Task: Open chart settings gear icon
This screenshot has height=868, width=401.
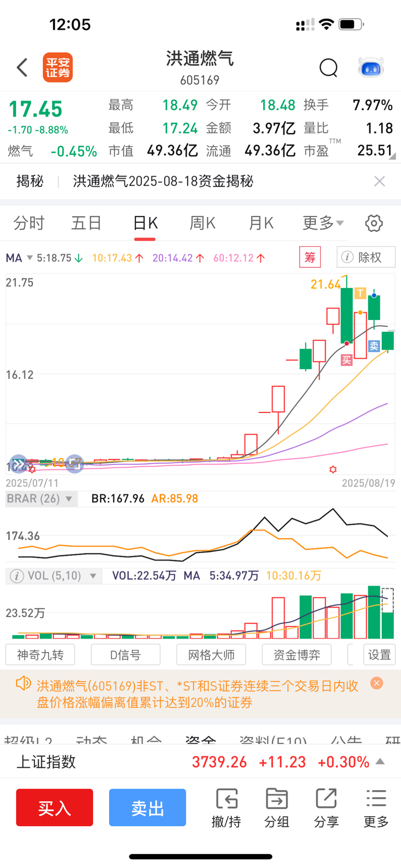Action: tap(373, 223)
